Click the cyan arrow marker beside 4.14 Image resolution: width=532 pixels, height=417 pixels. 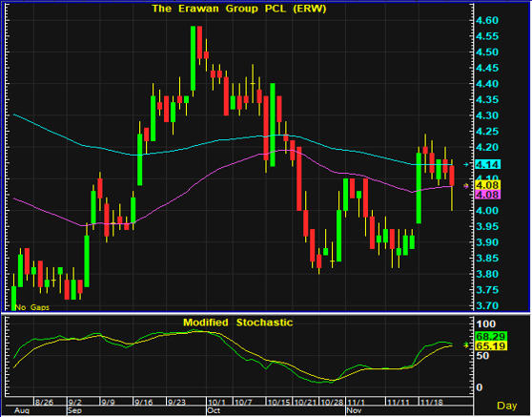[466, 165]
